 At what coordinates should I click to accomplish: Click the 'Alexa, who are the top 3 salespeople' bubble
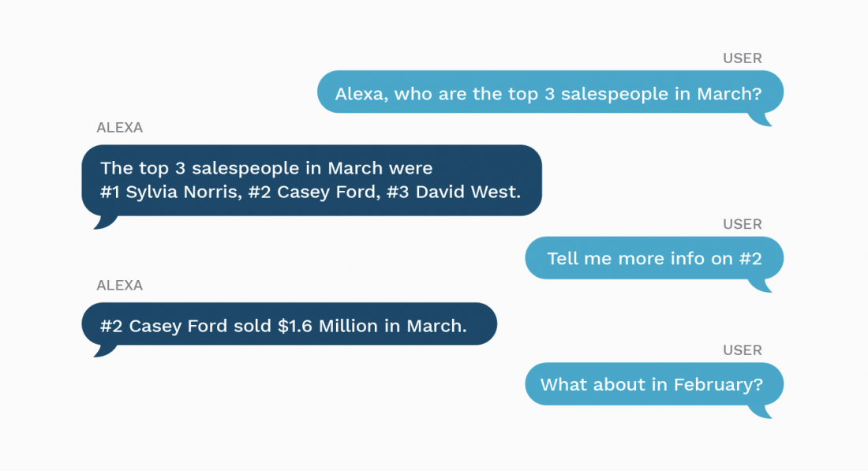tap(550, 92)
